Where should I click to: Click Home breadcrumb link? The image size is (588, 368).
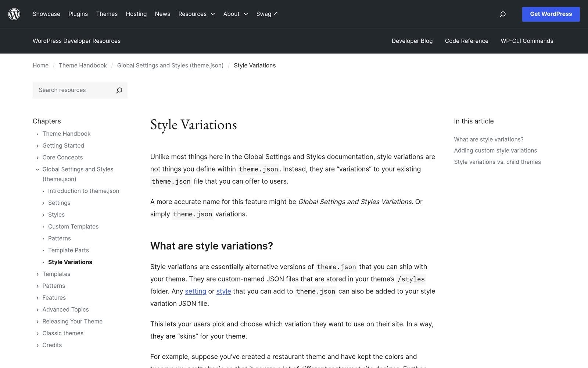click(x=40, y=66)
